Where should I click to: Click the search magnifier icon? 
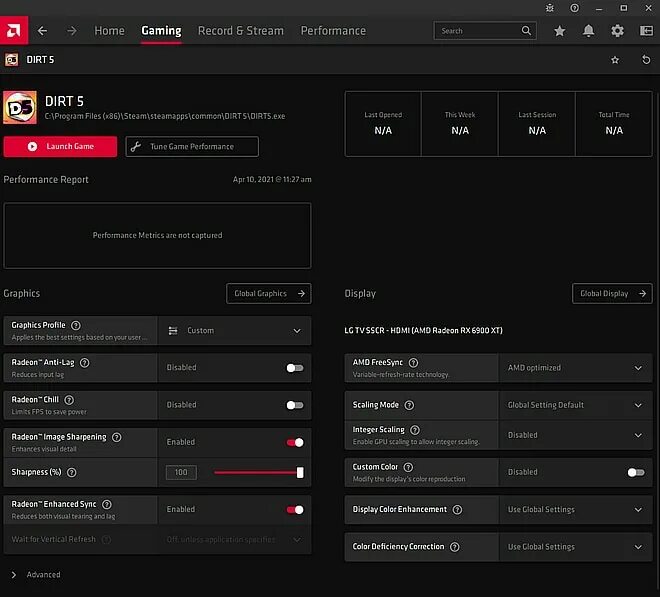(x=526, y=30)
